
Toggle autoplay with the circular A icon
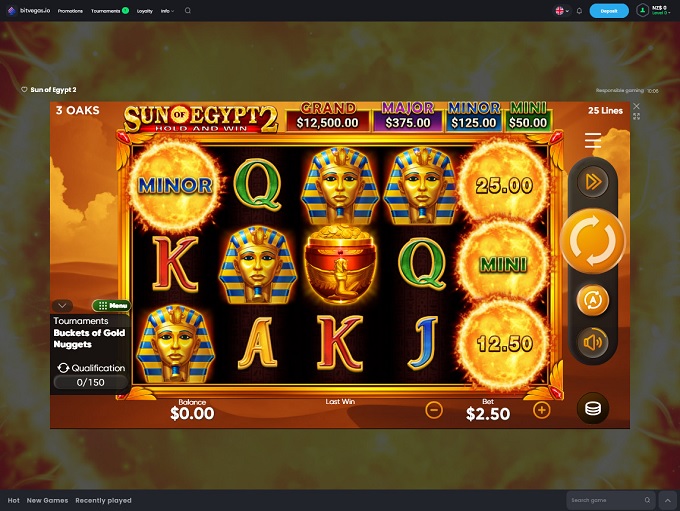(593, 300)
